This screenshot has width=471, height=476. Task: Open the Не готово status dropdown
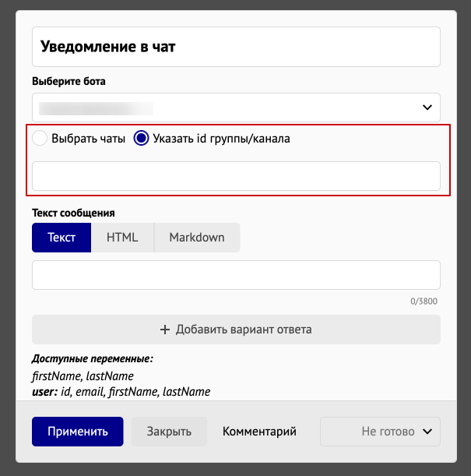click(380, 432)
